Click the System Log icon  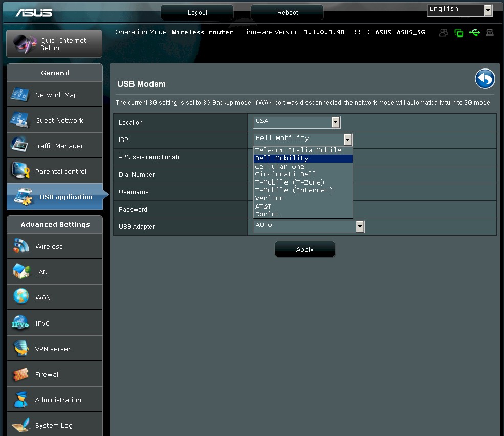(x=21, y=425)
